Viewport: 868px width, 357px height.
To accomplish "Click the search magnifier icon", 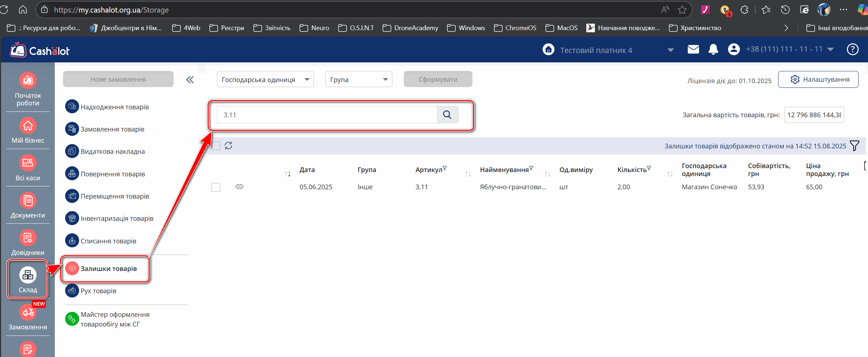I will click(447, 115).
